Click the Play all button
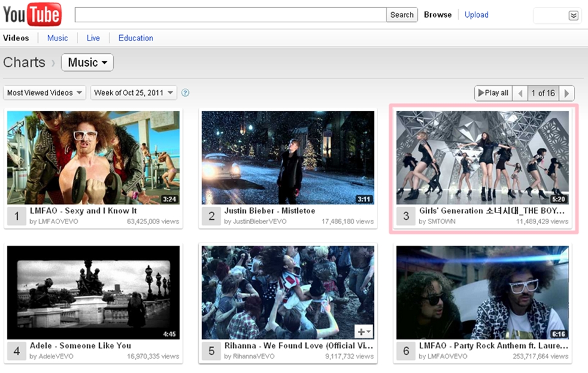The width and height of the screenshot is (588, 373). (494, 93)
